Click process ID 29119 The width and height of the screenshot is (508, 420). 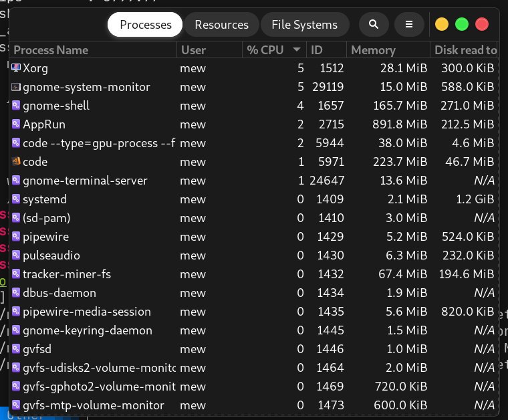(328, 86)
